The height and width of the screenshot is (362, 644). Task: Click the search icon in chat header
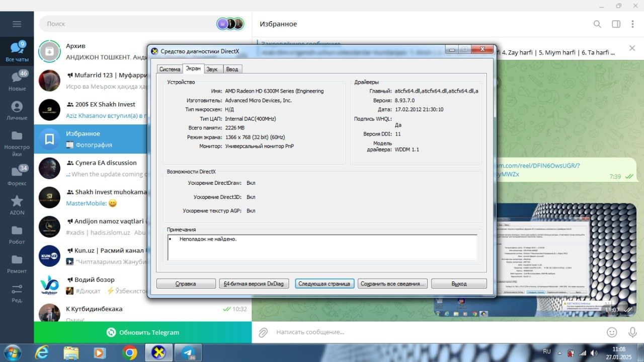coord(597,24)
